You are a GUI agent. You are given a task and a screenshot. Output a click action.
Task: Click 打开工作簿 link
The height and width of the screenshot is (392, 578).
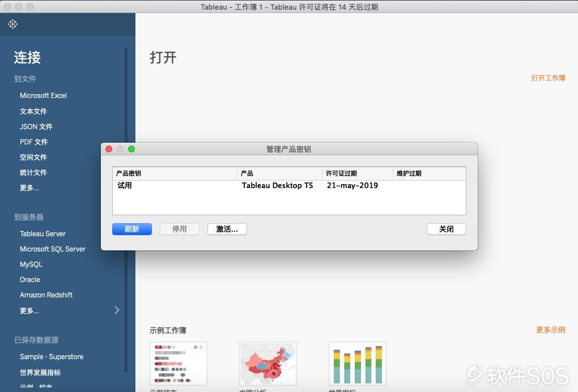pos(548,78)
